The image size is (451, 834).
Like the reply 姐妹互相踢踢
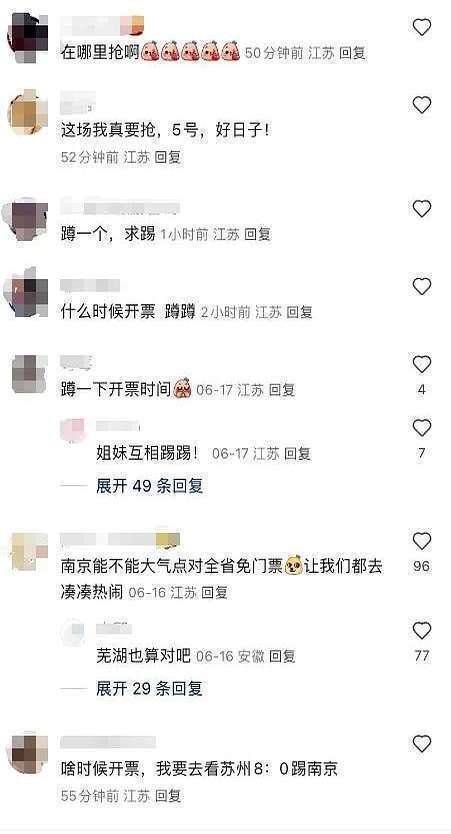coord(421,428)
